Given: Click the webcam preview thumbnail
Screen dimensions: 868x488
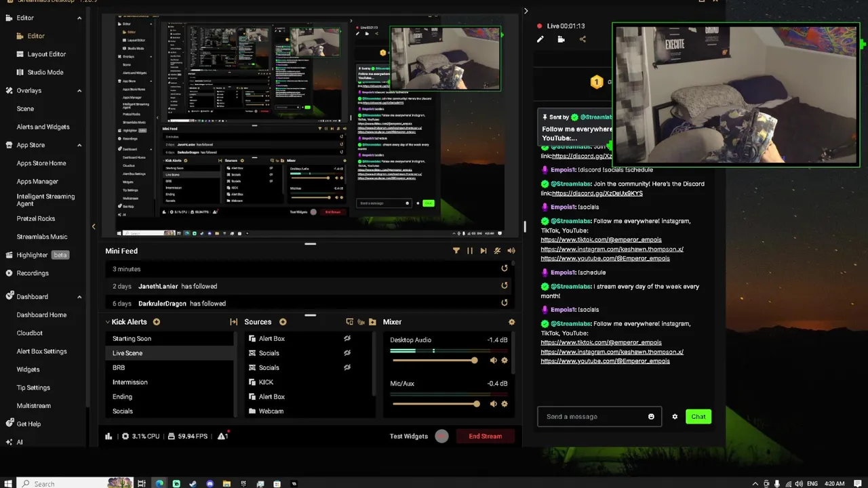Looking at the screenshot, I should click(736, 95).
